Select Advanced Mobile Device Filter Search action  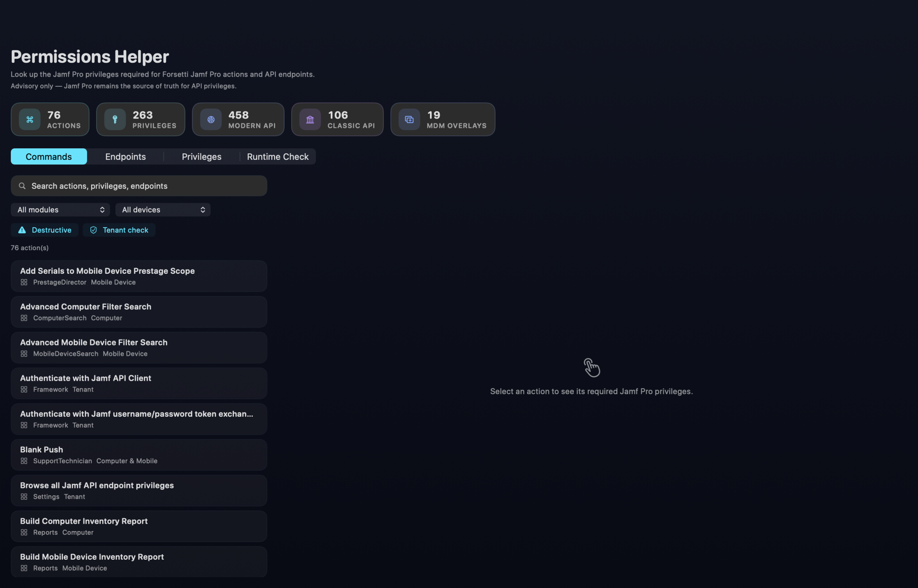pos(139,348)
